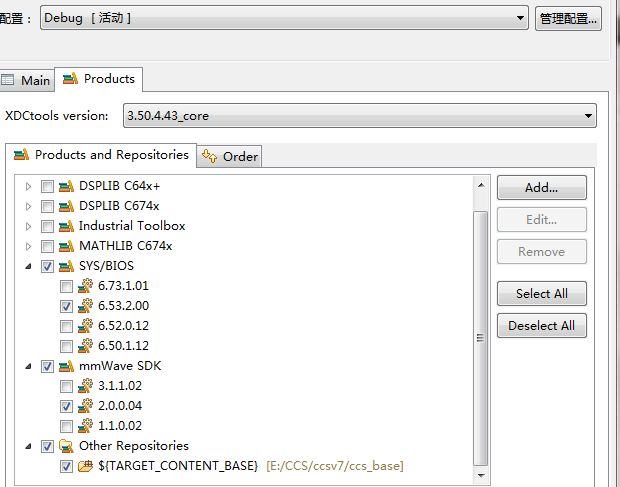The image size is (620, 487).
Task: Click the scroll up arrow in products list
Action: [481, 185]
